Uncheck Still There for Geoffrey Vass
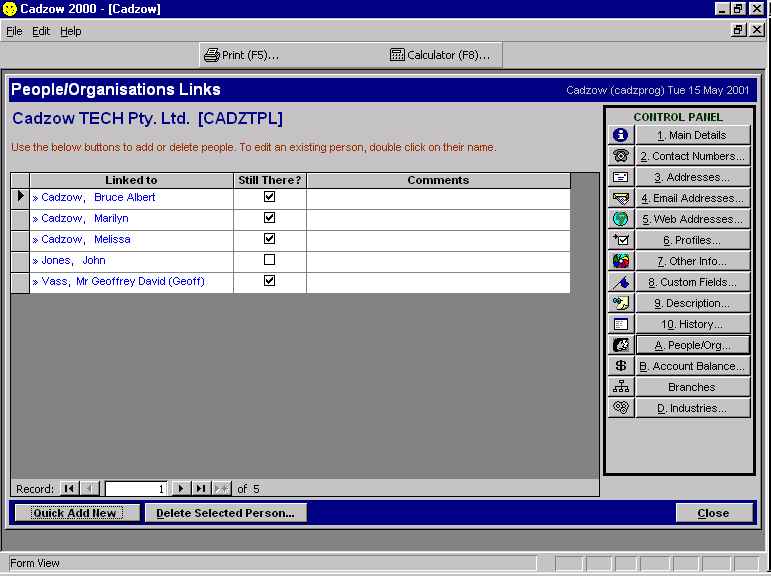 [269, 280]
